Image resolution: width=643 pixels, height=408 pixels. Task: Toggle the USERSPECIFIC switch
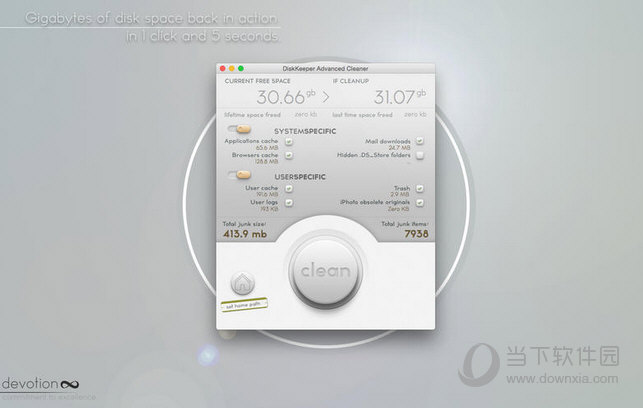[239, 175]
